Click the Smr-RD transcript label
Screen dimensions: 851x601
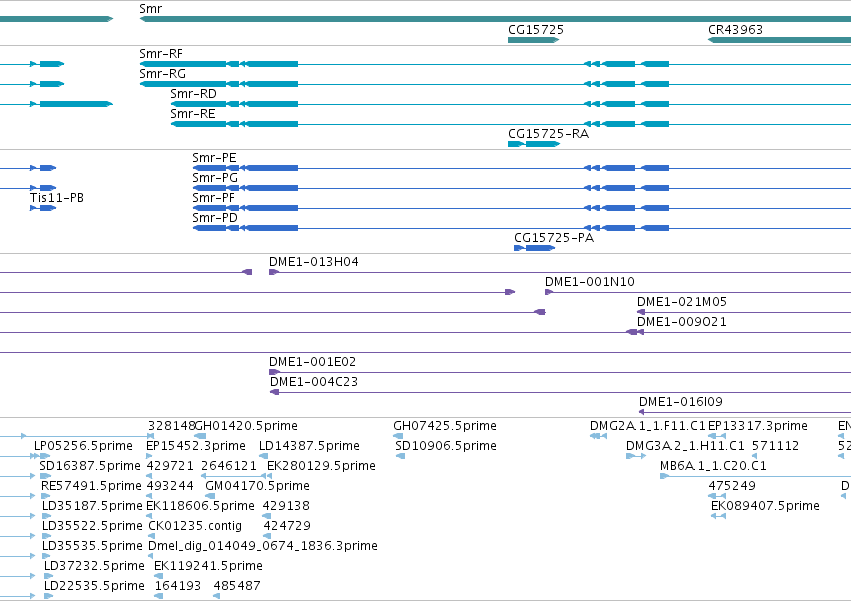click(193, 94)
